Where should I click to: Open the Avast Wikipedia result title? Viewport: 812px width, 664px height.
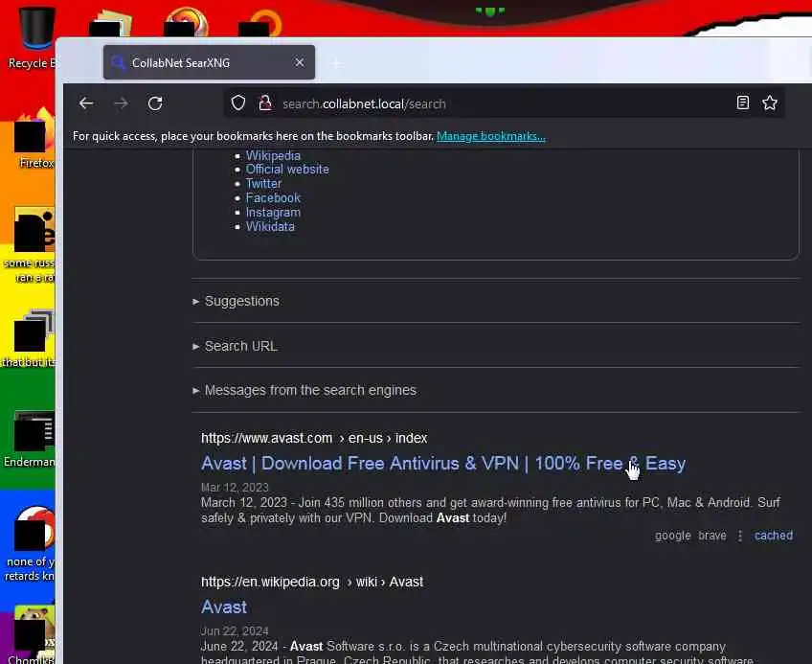point(224,607)
